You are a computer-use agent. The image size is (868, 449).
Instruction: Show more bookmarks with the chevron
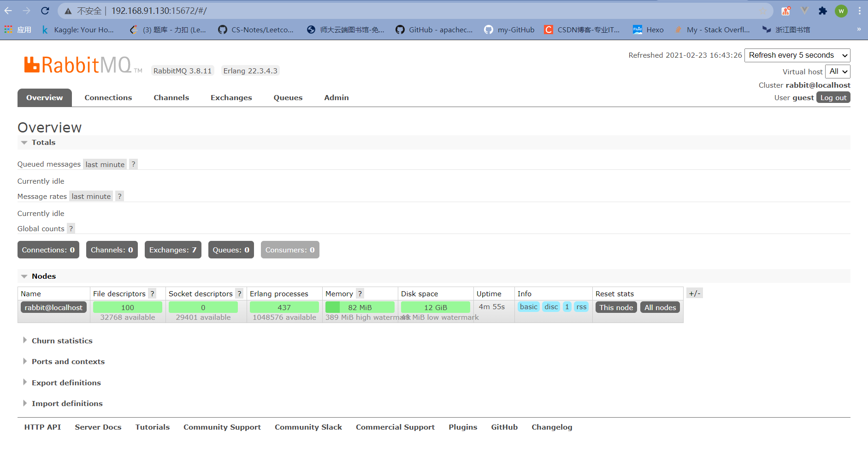tap(859, 29)
